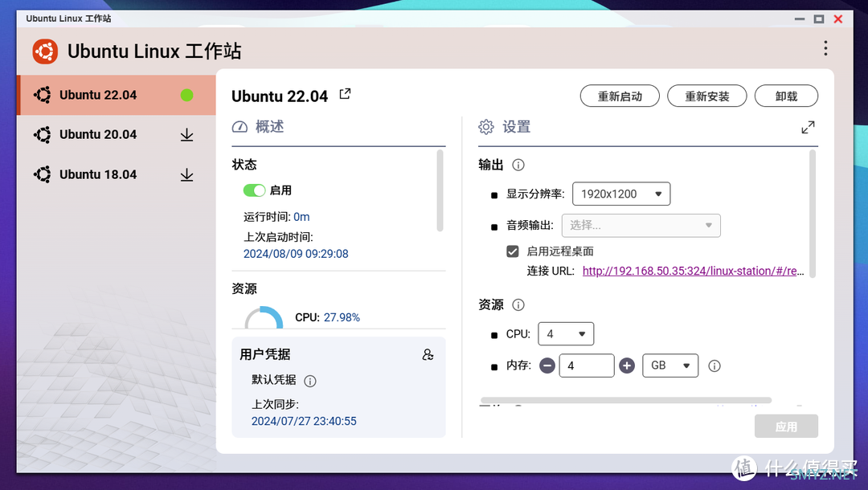
Task: Click the 用户凭据 heading
Action: coord(265,354)
